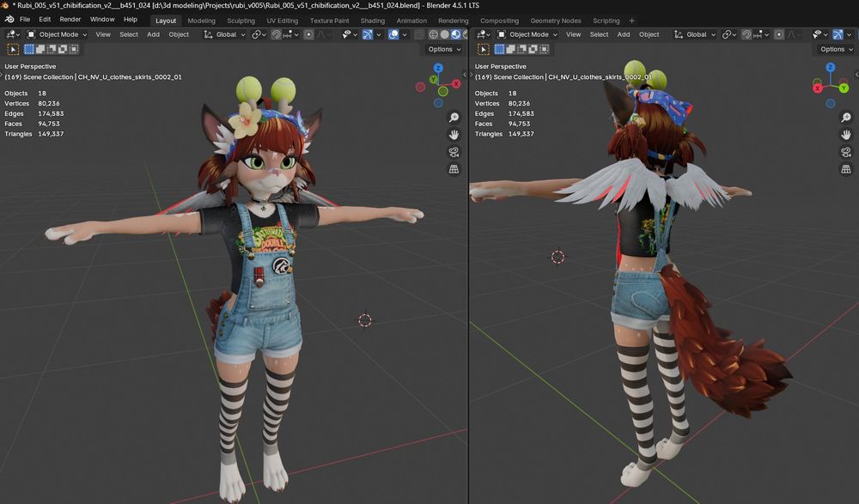Image resolution: width=859 pixels, height=504 pixels.
Task: Expand Options dropdown in left viewport
Action: pos(444,49)
